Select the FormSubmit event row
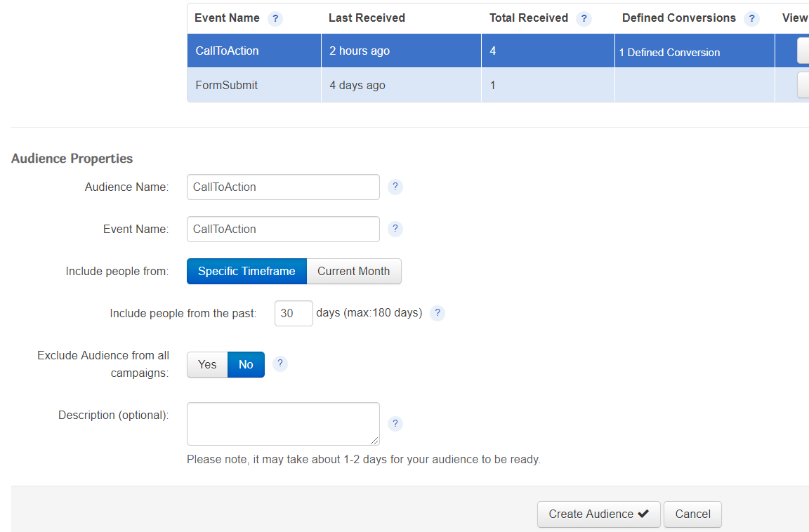 (x=498, y=85)
